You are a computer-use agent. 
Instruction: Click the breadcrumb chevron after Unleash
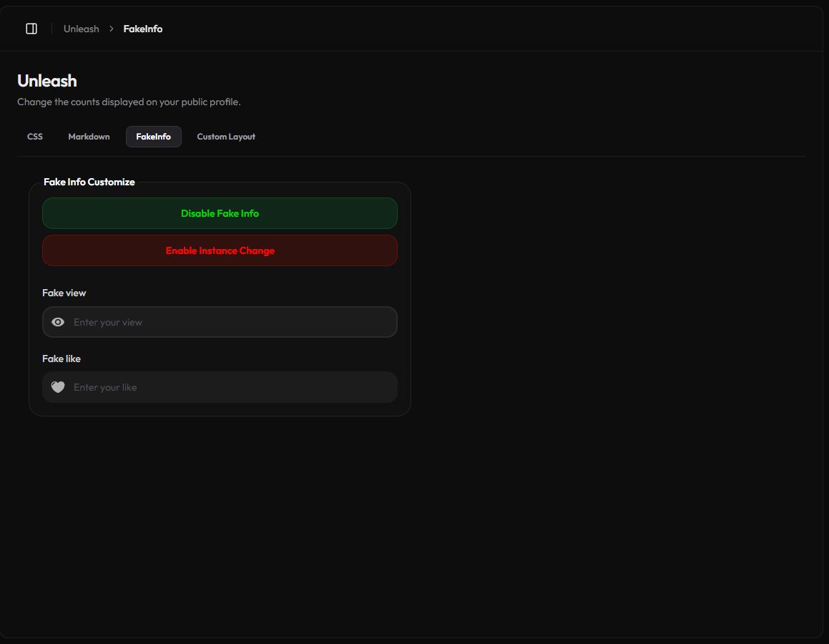[x=111, y=29]
